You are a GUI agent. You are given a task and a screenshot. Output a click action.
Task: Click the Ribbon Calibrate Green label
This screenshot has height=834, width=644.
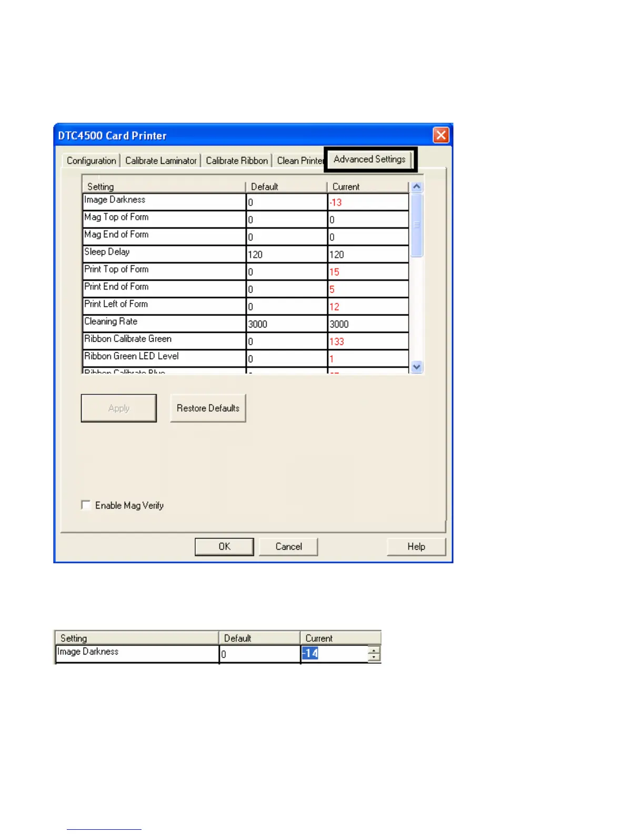tap(128, 339)
